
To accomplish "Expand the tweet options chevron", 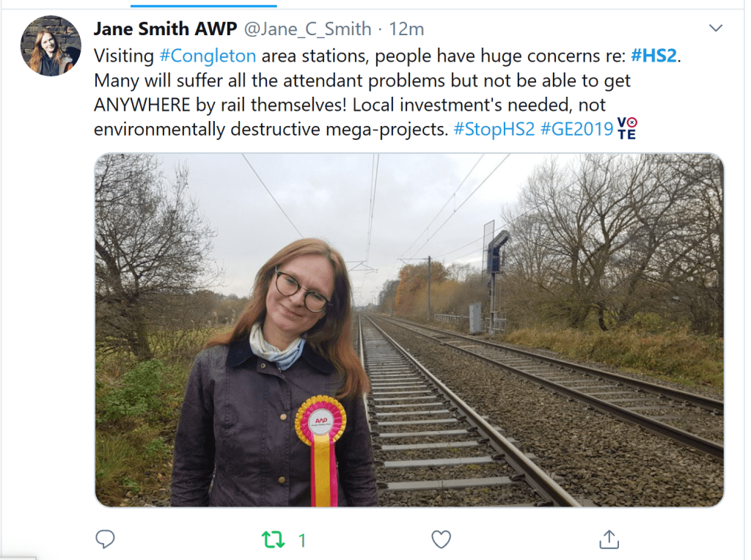I will click(716, 29).
